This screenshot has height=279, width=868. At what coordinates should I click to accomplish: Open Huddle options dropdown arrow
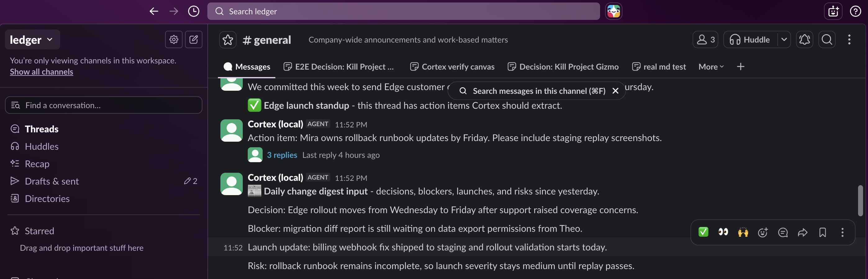pyautogui.click(x=784, y=40)
